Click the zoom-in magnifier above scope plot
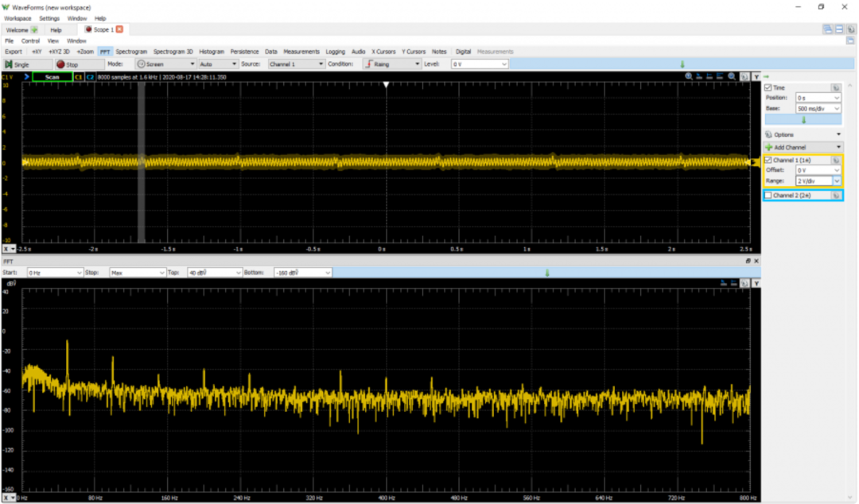The width and height of the screenshot is (859, 504). 689,76
